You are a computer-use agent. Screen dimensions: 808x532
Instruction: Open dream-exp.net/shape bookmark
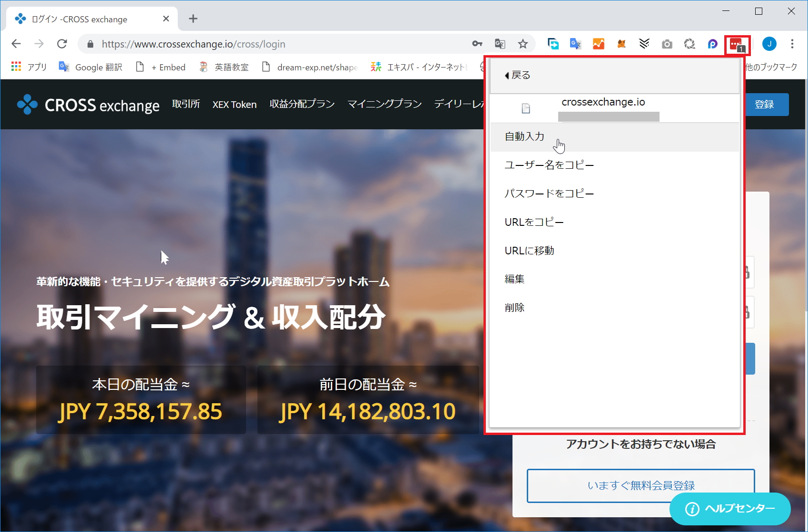pos(310,67)
